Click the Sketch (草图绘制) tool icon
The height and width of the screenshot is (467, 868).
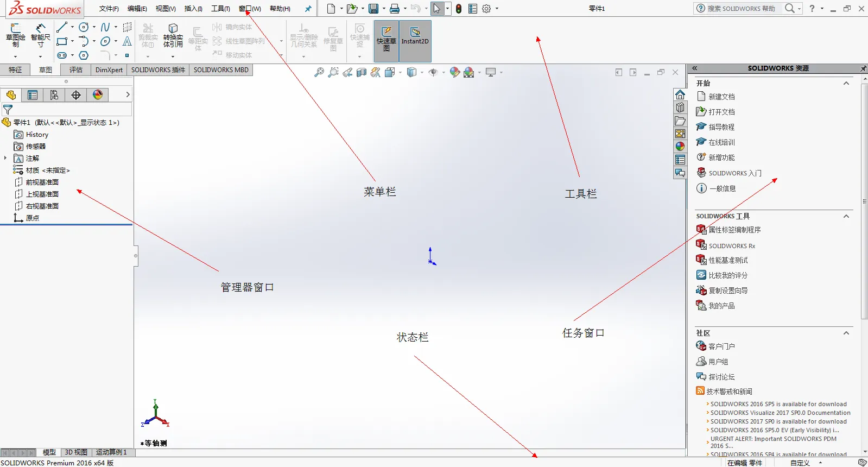tap(15, 28)
